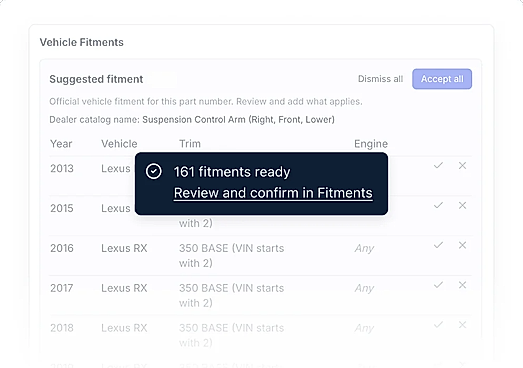Click the circled check icon in the toast

pos(154,171)
